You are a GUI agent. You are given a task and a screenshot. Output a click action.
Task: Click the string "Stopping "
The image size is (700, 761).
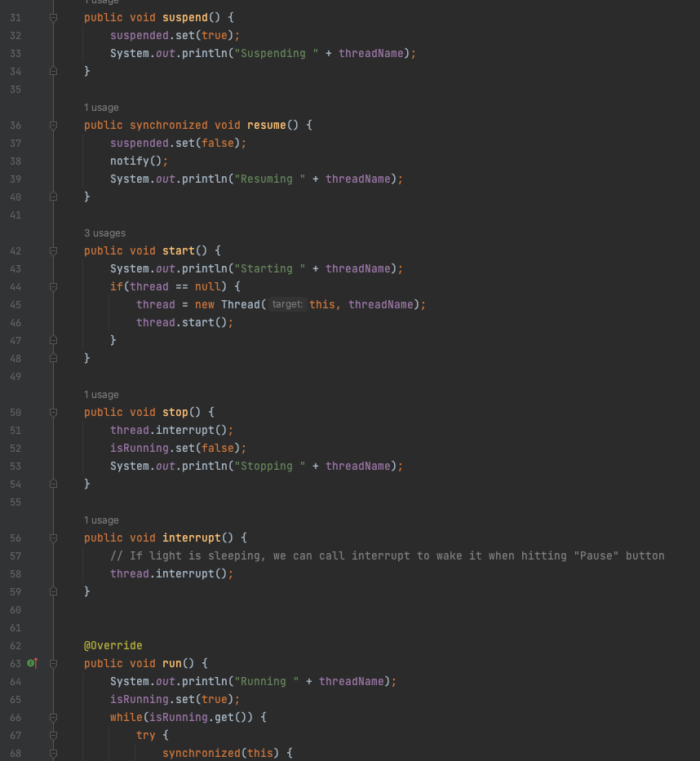click(270, 467)
